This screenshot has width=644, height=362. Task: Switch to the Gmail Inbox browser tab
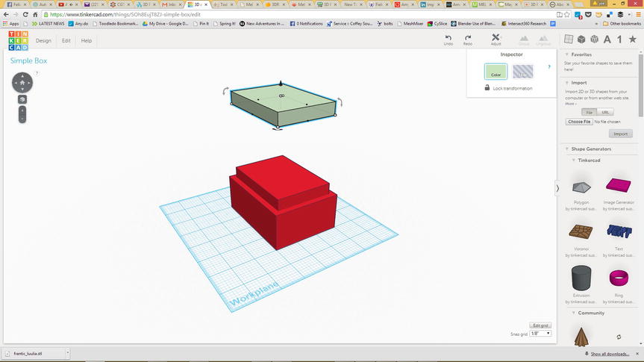point(172,4)
